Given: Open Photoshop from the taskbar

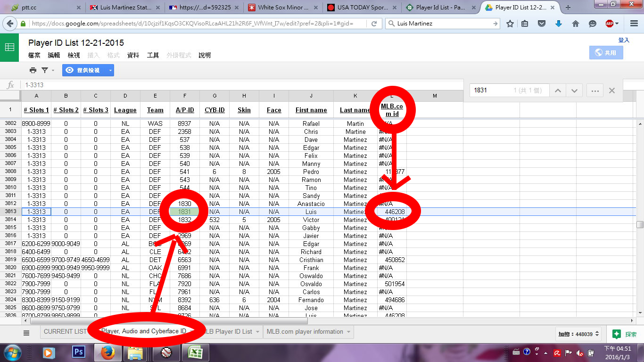Looking at the screenshot, I should click(78, 352).
